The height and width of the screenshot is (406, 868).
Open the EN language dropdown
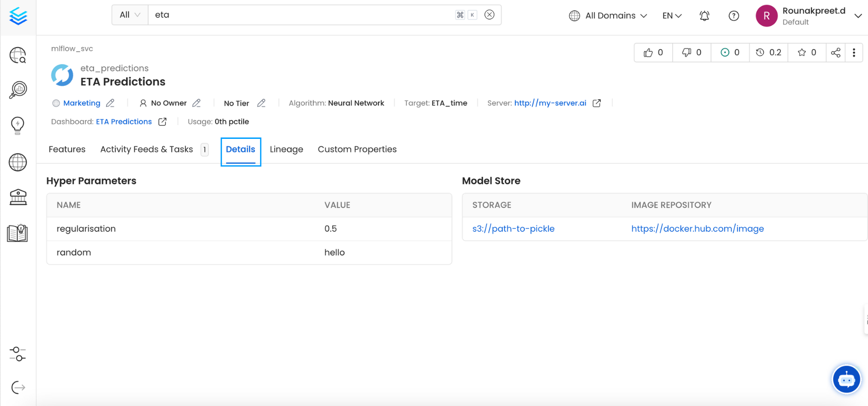(x=672, y=16)
